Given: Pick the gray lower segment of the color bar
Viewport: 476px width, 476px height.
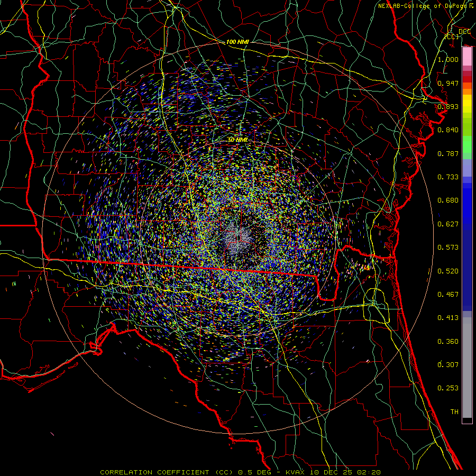Looking at the screenshot, I should click(x=467, y=368).
